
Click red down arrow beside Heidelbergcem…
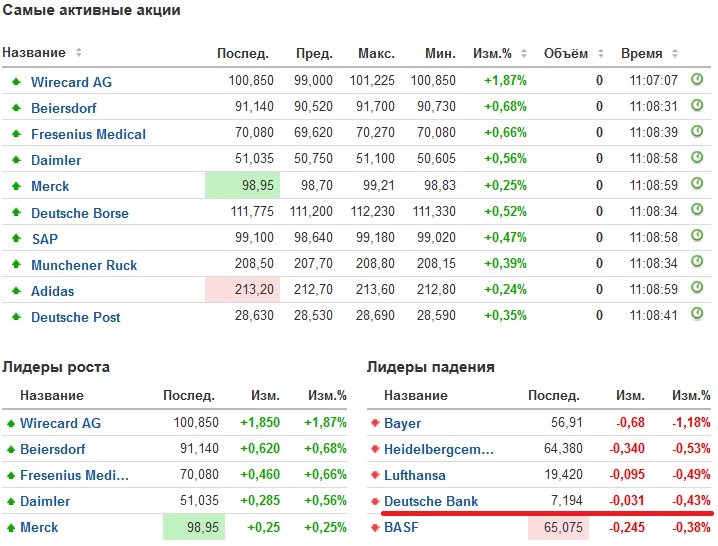click(x=375, y=449)
